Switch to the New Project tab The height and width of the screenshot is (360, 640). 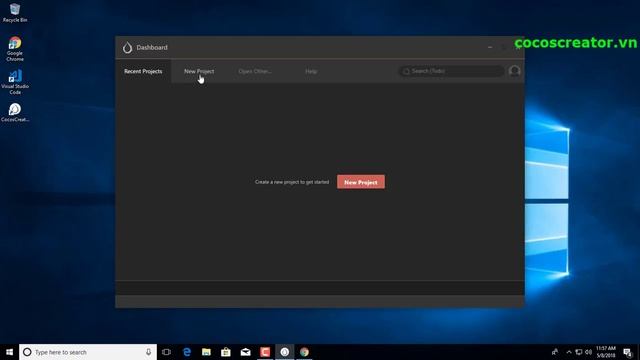tap(199, 71)
